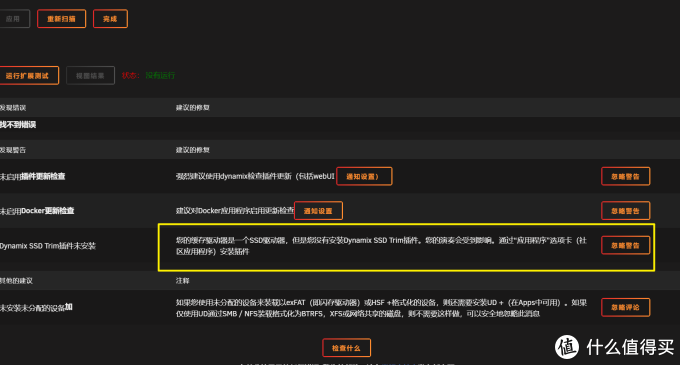This screenshot has height=365, width=680.
Task: Click the dynamix plugin update suggestion text
Action: [255, 176]
